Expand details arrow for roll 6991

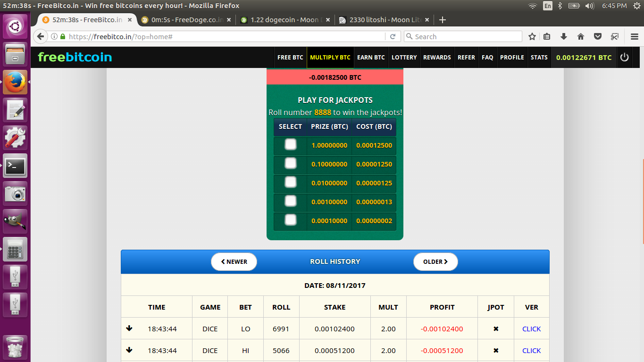tap(129, 328)
